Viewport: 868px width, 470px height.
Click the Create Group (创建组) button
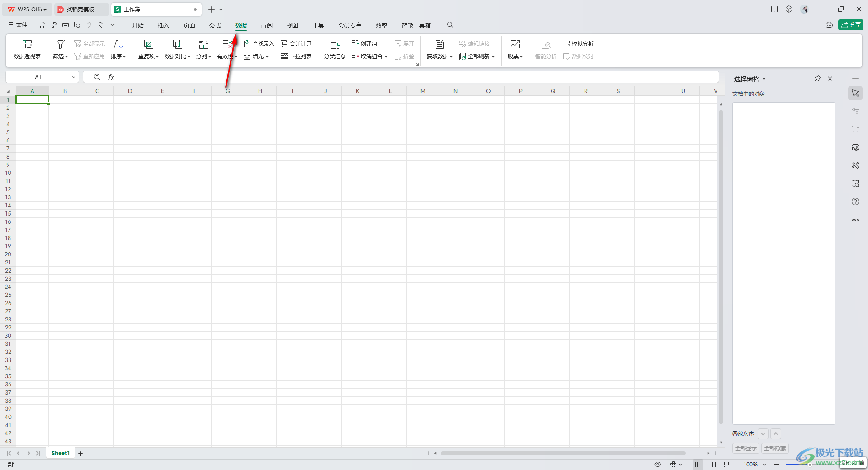(x=364, y=44)
